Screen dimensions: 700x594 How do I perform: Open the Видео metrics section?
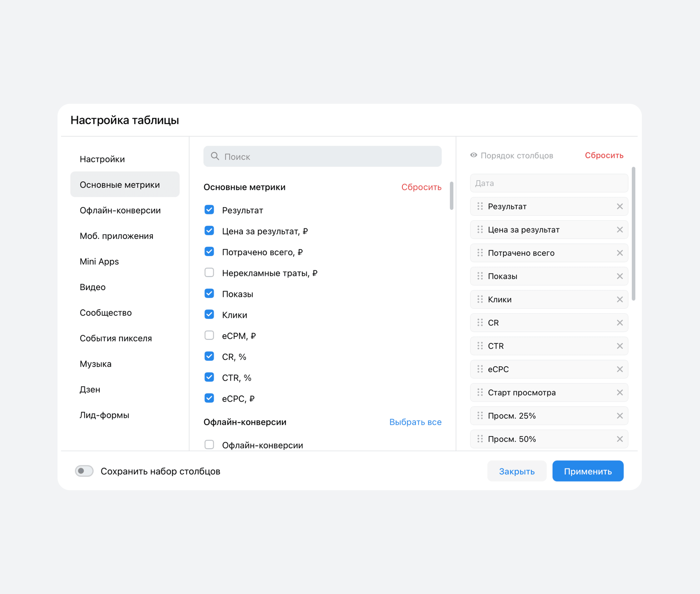(x=92, y=287)
